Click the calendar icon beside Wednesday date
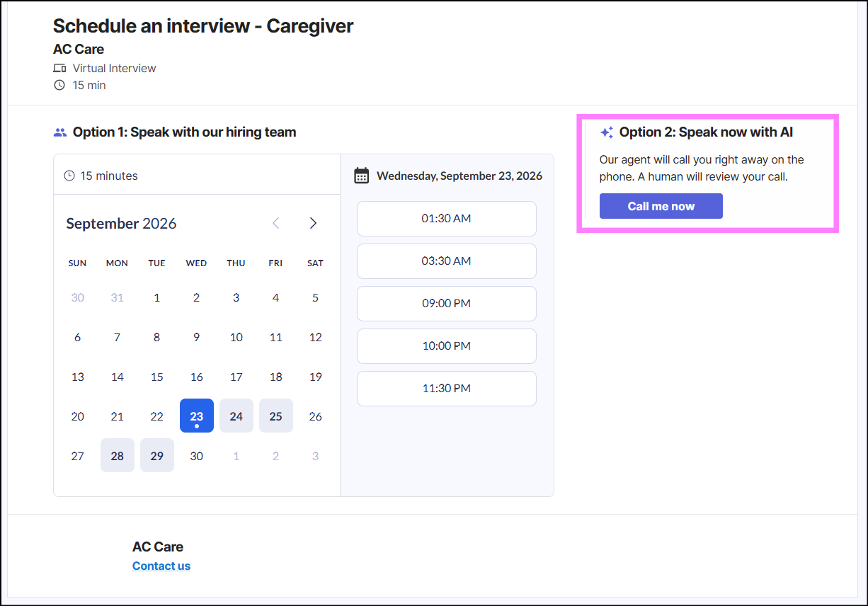 pyautogui.click(x=362, y=176)
